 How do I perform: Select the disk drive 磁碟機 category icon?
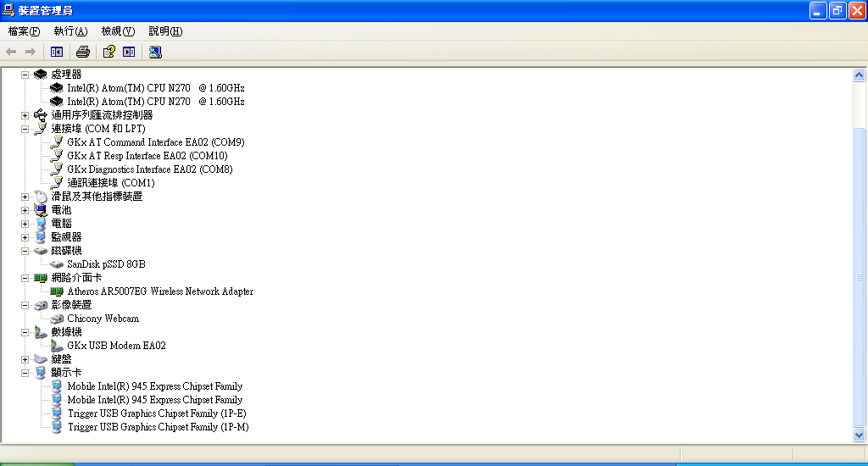41,251
